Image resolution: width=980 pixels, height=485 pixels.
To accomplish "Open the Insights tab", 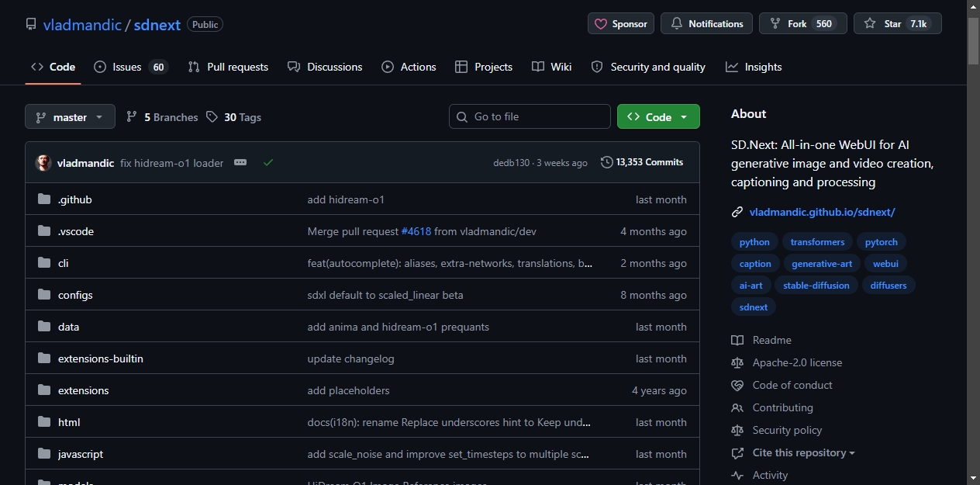I will click(x=754, y=67).
